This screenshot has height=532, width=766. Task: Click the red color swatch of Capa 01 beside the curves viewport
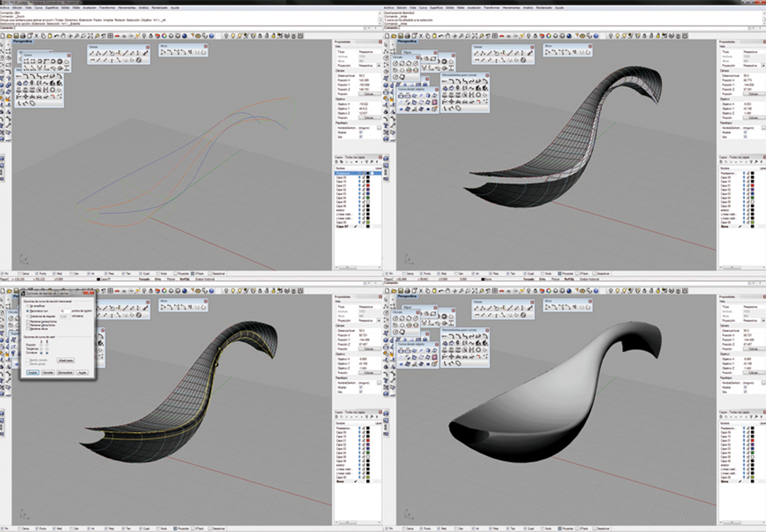point(368,185)
